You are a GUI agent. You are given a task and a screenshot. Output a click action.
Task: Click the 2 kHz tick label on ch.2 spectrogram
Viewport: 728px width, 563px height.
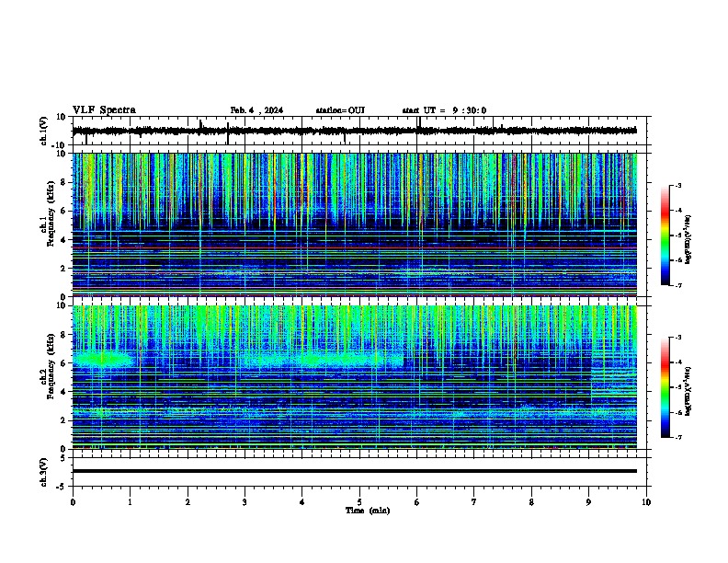click(64, 420)
